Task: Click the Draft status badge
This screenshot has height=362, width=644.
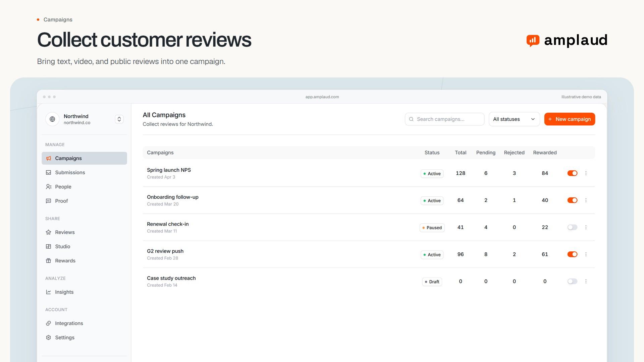Action: click(432, 282)
